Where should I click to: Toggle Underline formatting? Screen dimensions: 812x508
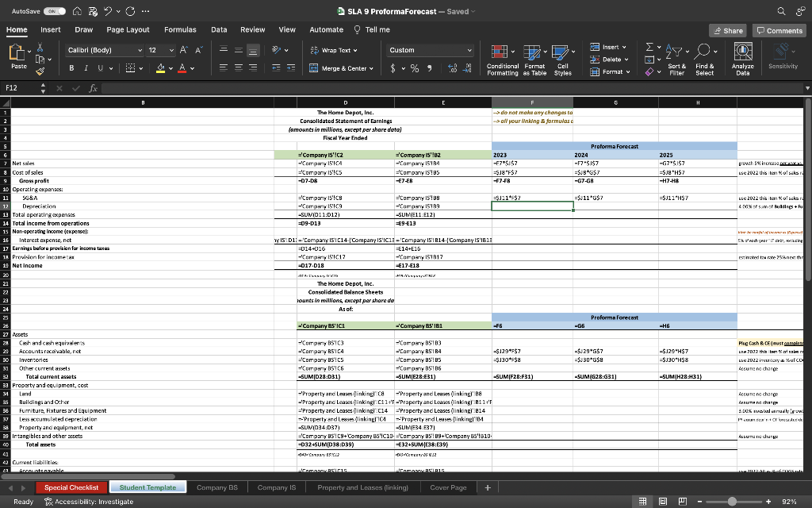click(x=100, y=68)
